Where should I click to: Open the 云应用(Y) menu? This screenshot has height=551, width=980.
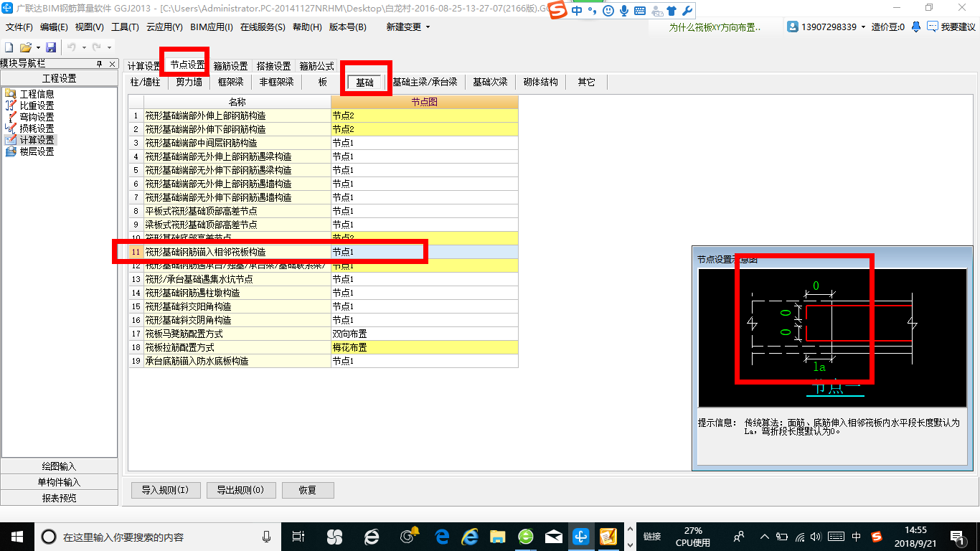(x=164, y=27)
